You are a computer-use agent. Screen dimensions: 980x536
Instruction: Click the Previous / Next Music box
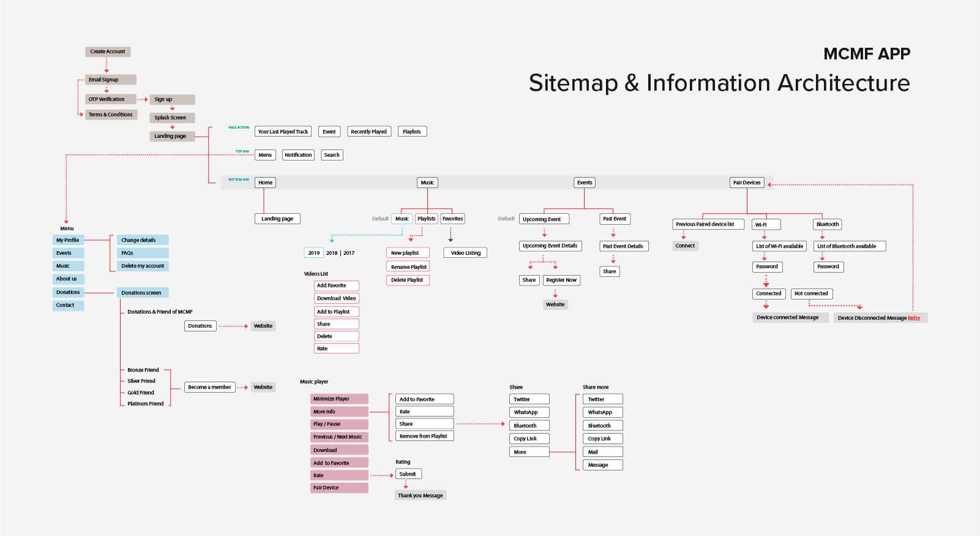pyautogui.click(x=339, y=437)
